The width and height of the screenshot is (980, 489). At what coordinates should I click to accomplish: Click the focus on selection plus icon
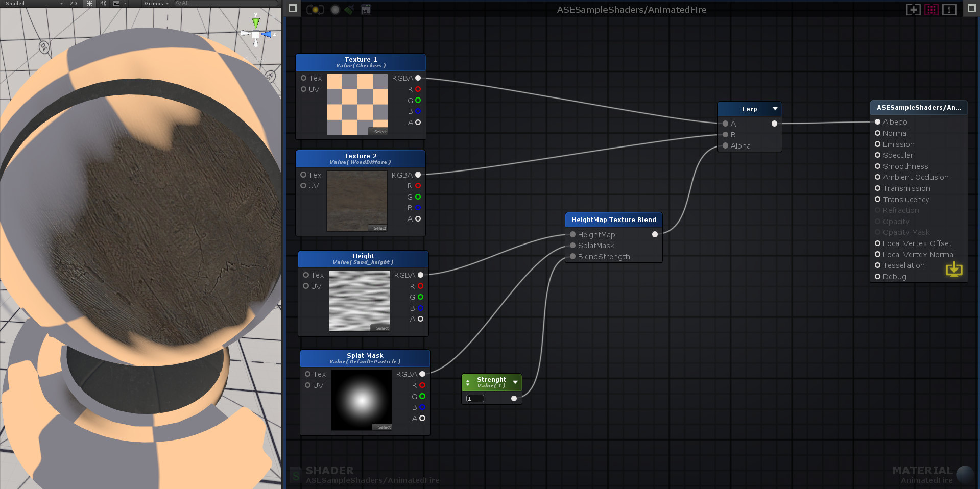913,9
